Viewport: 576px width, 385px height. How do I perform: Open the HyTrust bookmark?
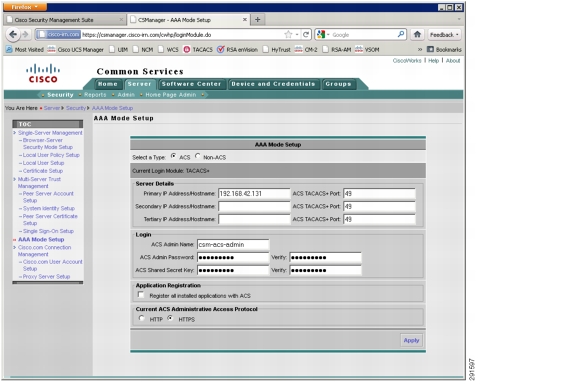[x=276, y=50]
